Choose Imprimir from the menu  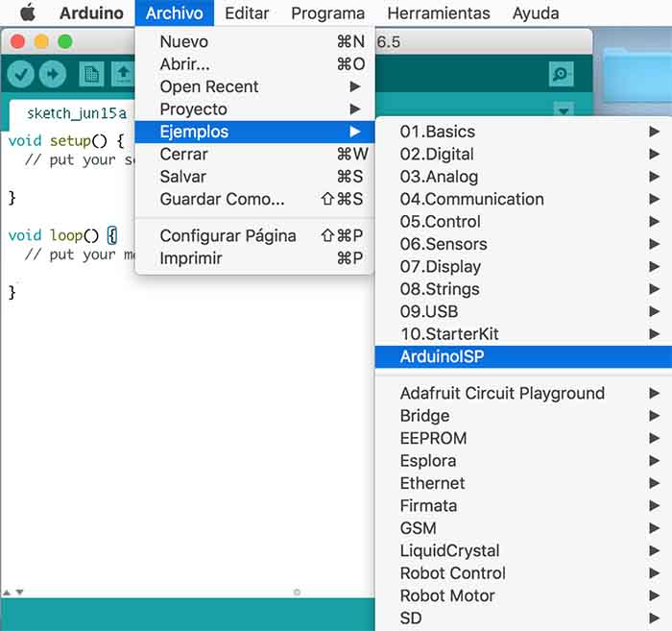click(x=254, y=258)
